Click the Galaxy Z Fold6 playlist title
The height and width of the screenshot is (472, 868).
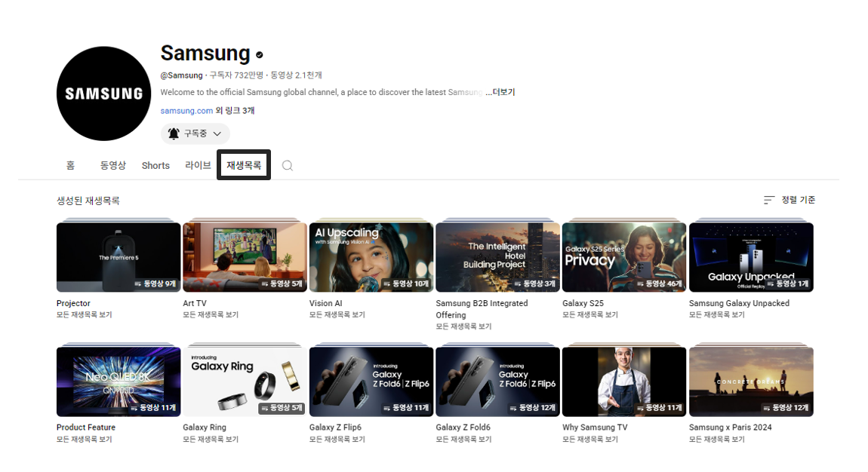click(463, 428)
